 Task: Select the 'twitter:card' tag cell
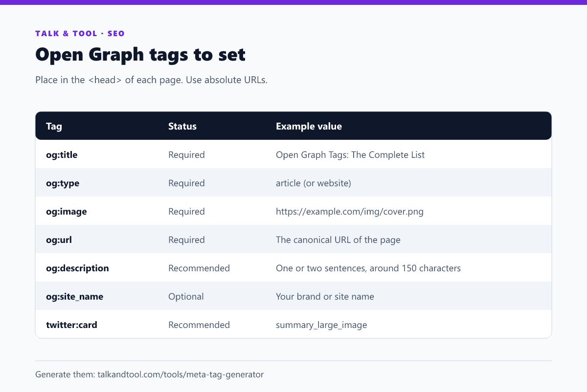tap(71, 325)
